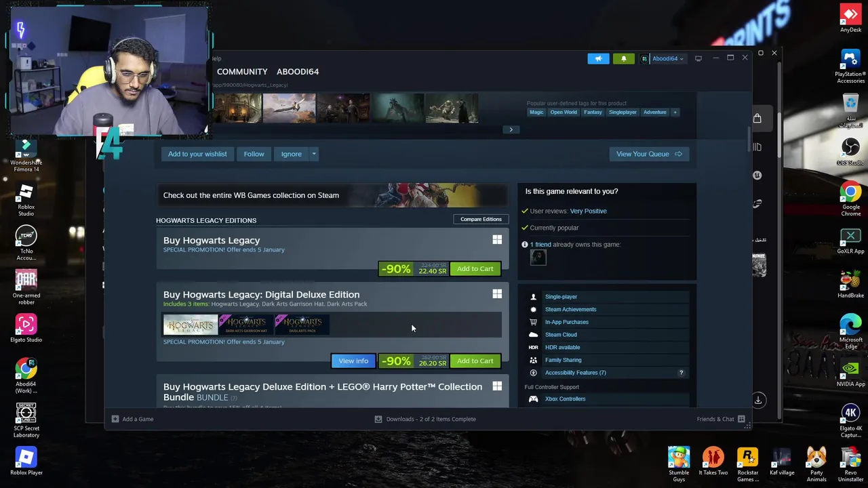Select the Open World tag
Viewport: 868px width, 488px height.
tap(564, 113)
